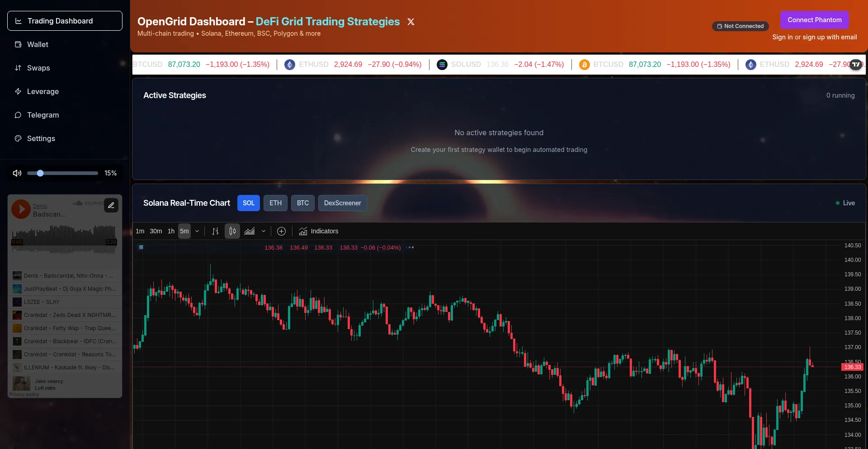Open the Indicators panel
The image size is (868, 449).
pyautogui.click(x=319, y=232)
